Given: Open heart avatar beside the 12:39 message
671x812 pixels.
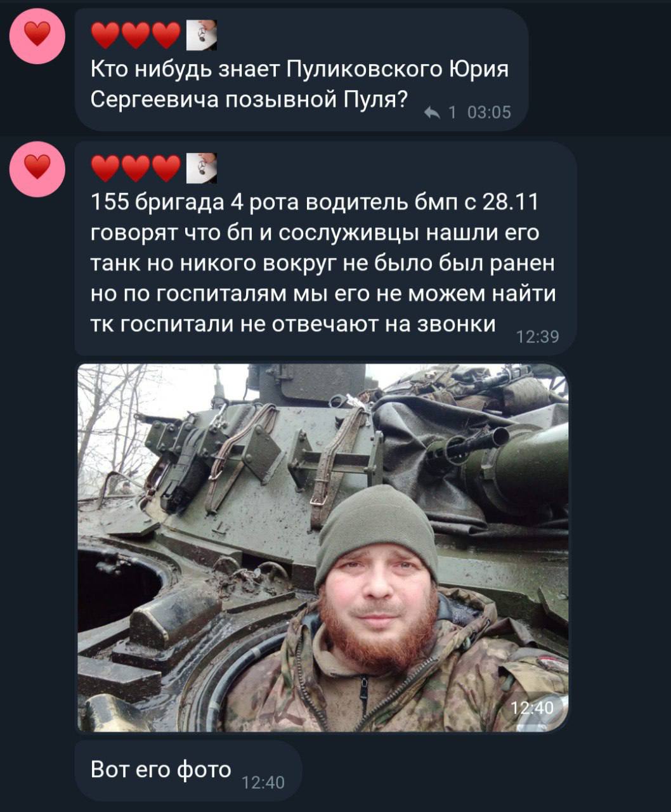Looking at the screenshot, I should 37,168.
